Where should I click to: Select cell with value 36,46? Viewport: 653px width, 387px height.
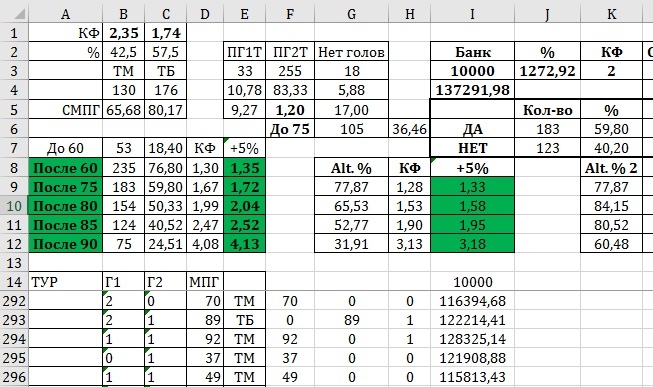coord(409,129)
